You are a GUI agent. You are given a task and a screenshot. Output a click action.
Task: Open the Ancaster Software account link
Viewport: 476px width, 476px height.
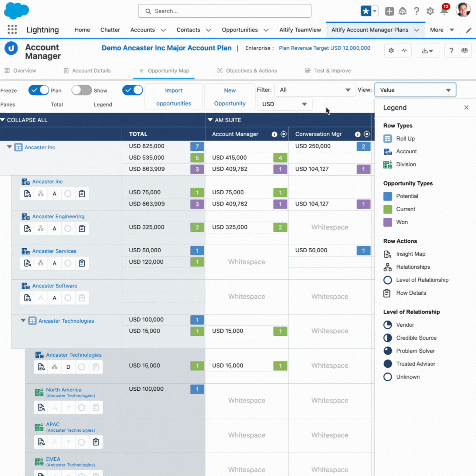[x=55, y=286]
